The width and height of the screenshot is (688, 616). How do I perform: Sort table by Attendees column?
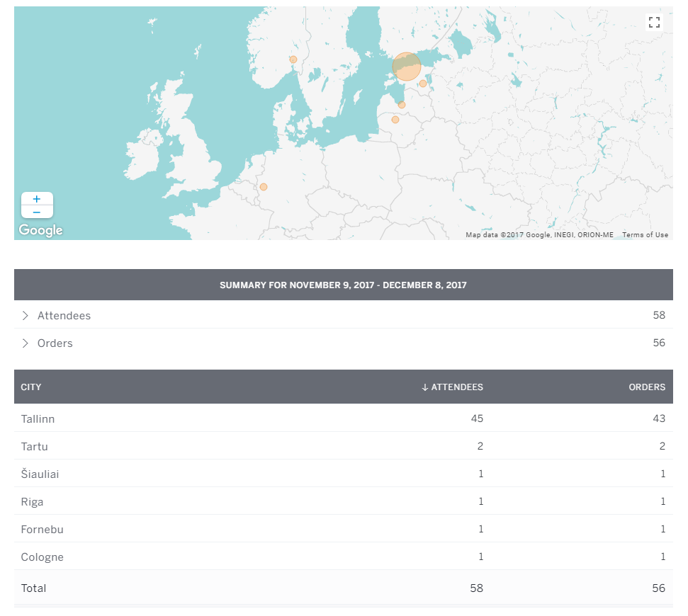pos(452,387)
